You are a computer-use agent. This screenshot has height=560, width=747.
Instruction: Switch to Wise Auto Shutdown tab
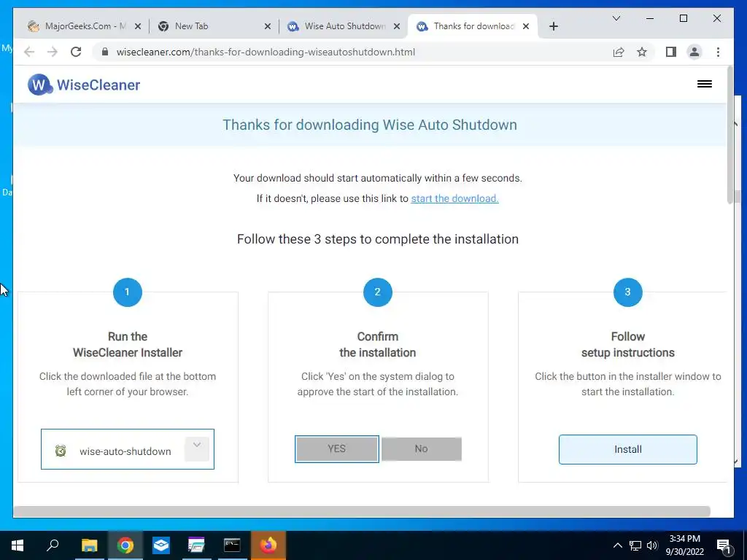(343, 26)
